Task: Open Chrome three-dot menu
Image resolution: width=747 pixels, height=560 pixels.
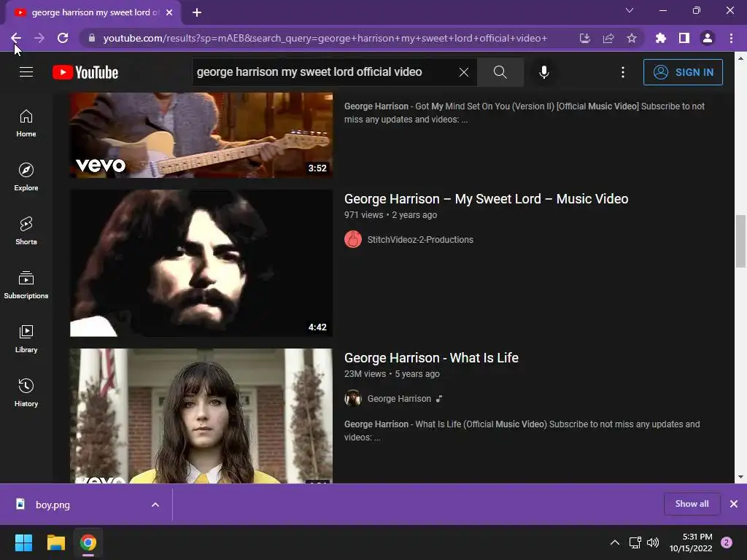Action: 731,38
